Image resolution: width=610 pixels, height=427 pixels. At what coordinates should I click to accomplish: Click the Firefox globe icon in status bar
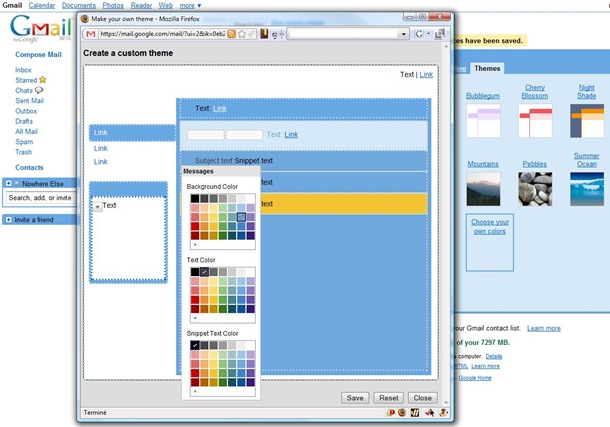click(402, 413)
